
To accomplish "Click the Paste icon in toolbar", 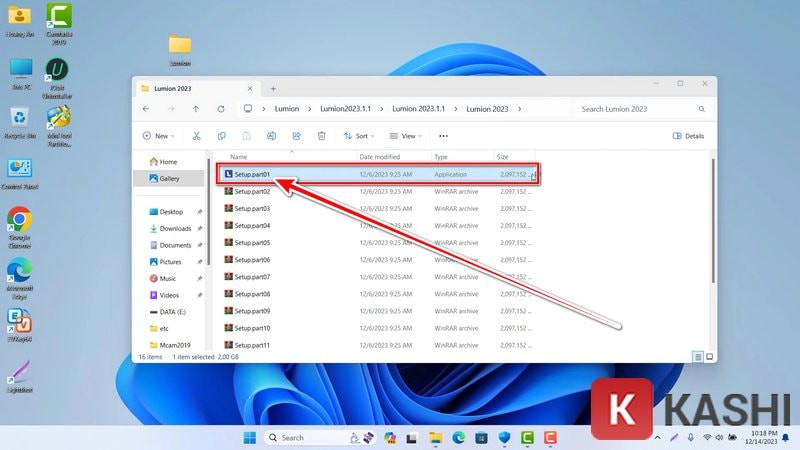I will [246, 136].
